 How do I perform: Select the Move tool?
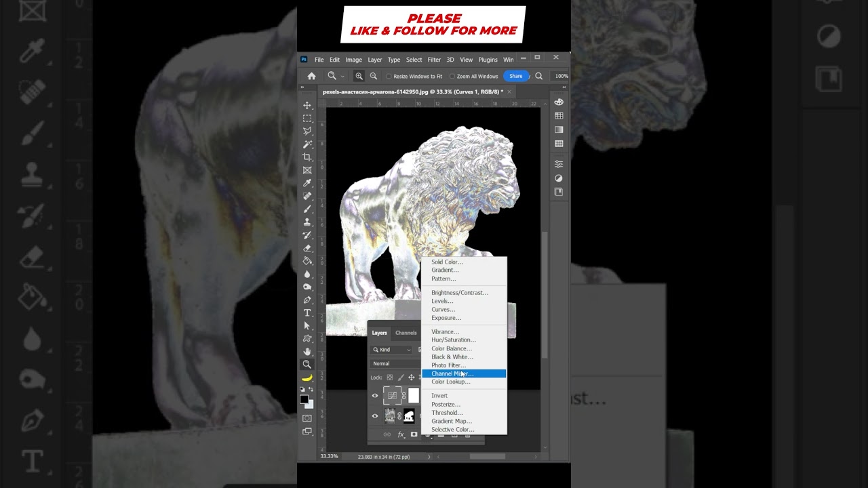[x=307, y=105]
